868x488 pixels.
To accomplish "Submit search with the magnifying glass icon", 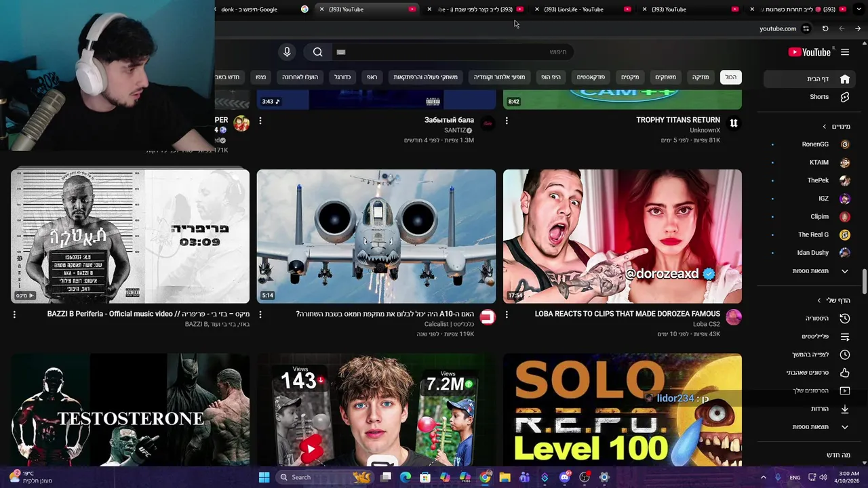I will [317, 52].
